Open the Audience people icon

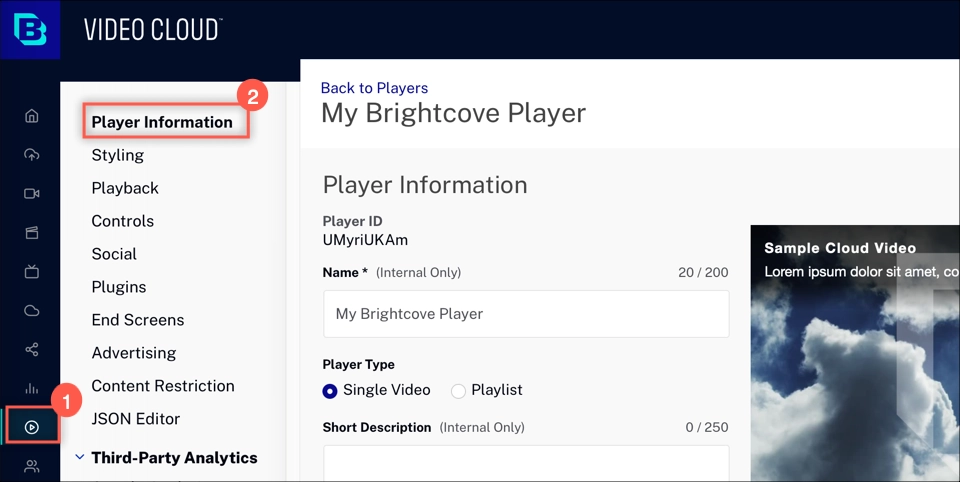(32, 467)
